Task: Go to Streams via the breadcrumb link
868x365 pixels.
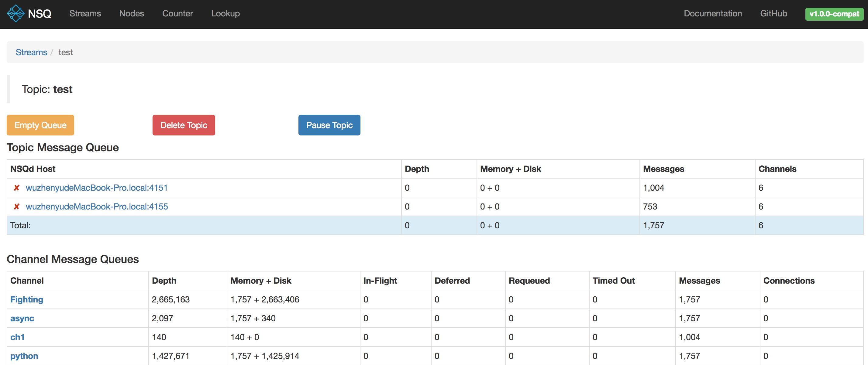Action: [31, 52]
